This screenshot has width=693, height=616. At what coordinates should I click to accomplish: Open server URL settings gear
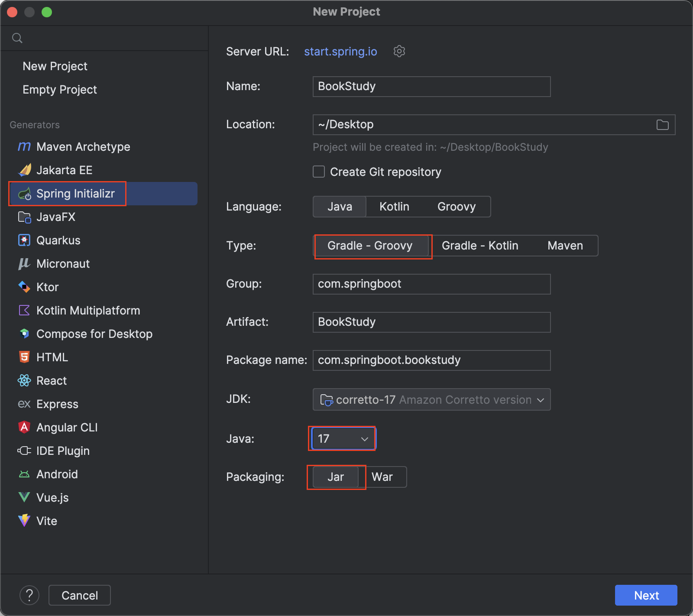point(399,52)
